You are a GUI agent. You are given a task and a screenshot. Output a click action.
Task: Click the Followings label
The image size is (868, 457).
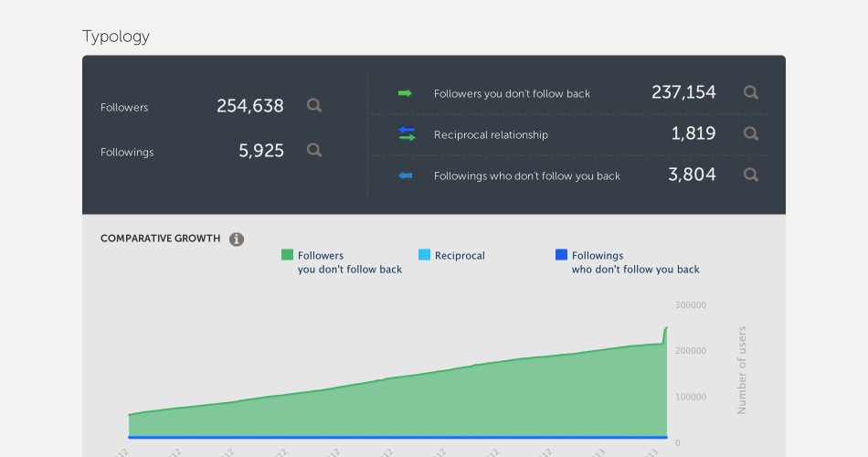127,153
